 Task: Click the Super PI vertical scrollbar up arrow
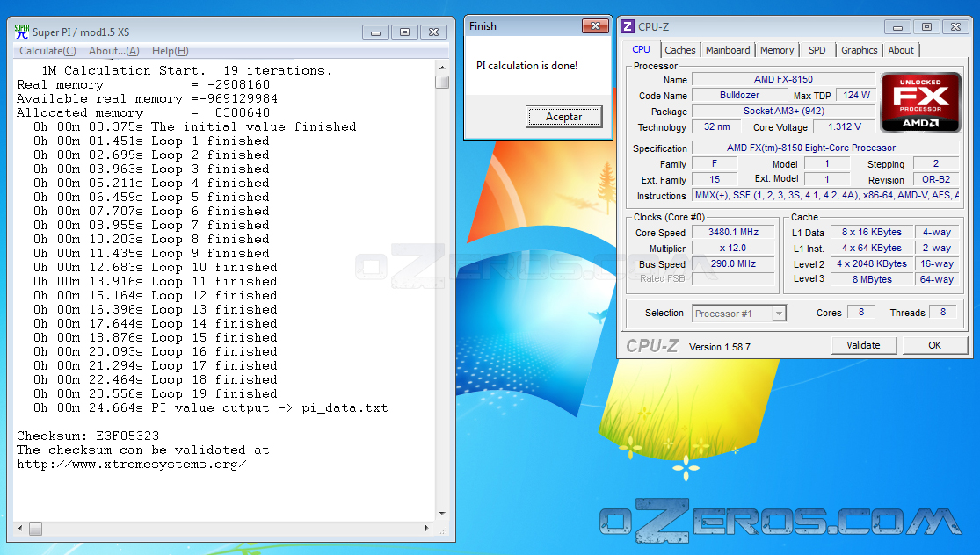tap(442, 68)
